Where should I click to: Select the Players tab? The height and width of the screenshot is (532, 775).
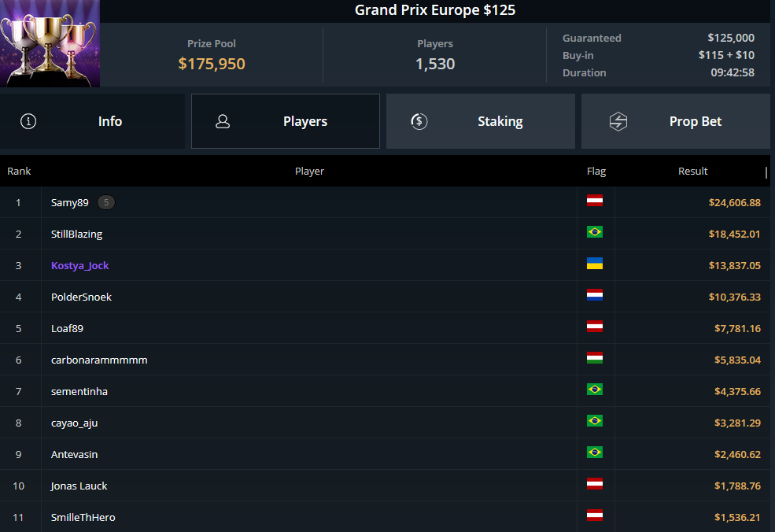286,121
